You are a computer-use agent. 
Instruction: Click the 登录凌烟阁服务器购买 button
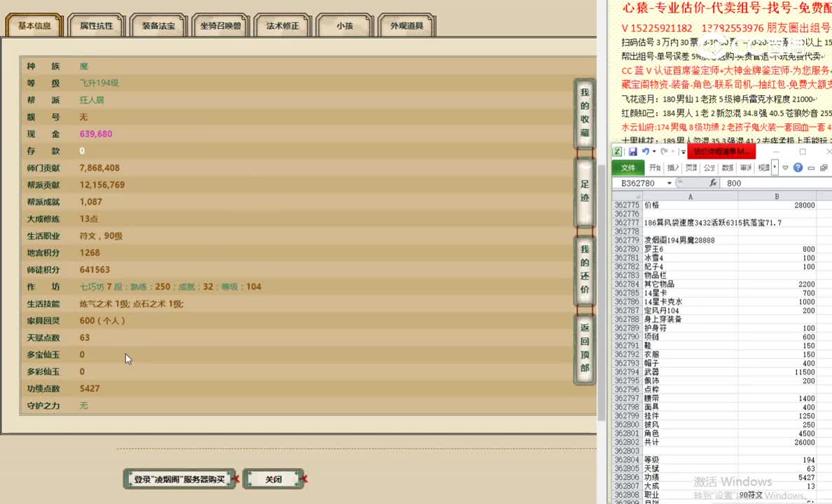click(180, 479)
